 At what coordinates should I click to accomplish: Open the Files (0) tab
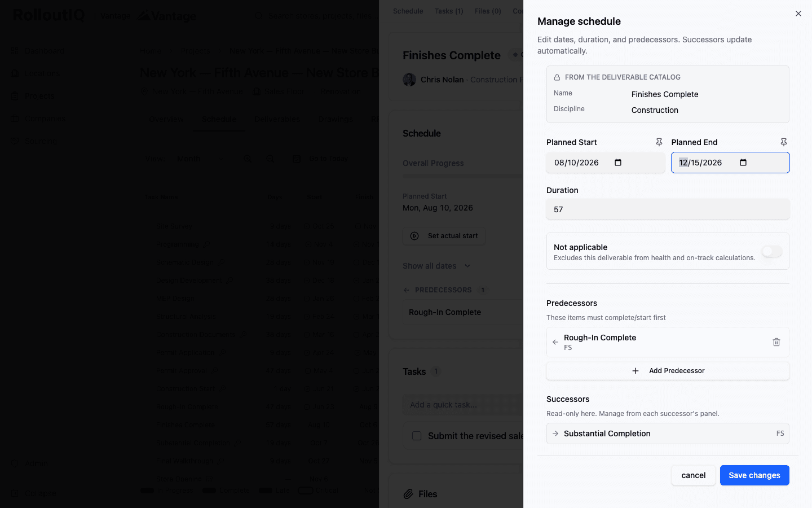click(x=488, y=11)
